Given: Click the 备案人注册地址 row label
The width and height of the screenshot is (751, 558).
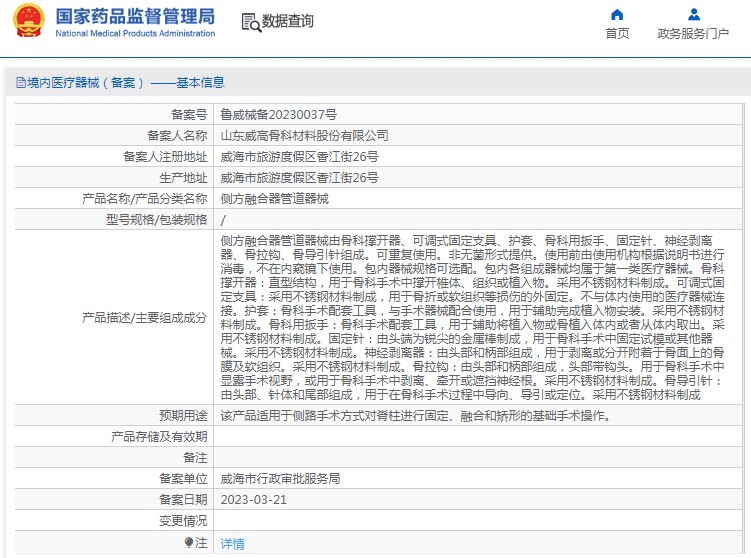Looking at the screenshot, I should click(165, 157).
